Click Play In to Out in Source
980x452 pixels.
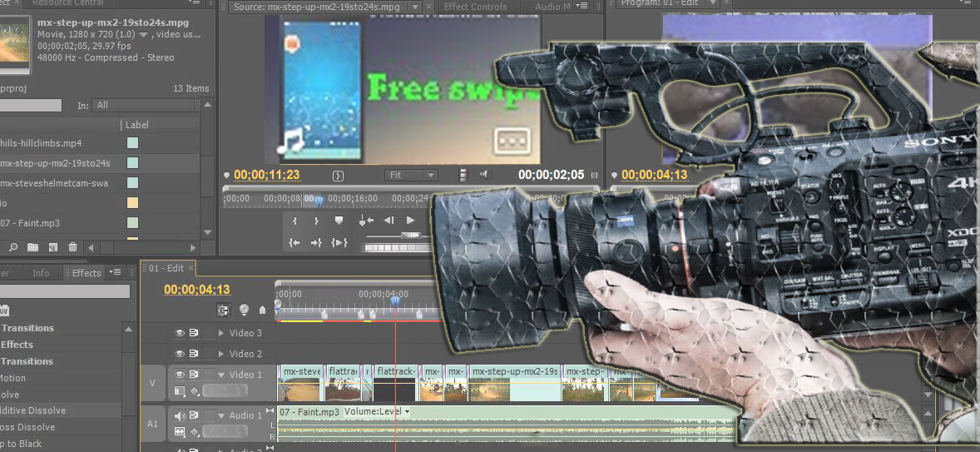(339, 242)
